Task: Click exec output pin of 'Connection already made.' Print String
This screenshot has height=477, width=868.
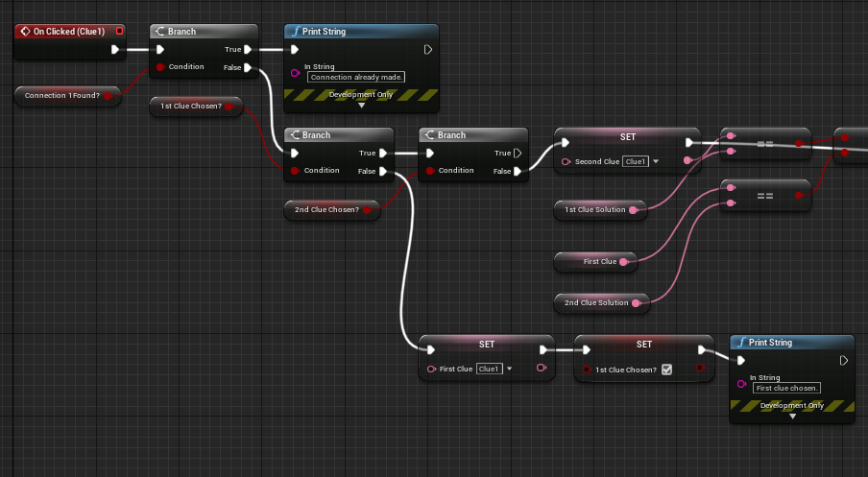Action: tap(427, 49)
